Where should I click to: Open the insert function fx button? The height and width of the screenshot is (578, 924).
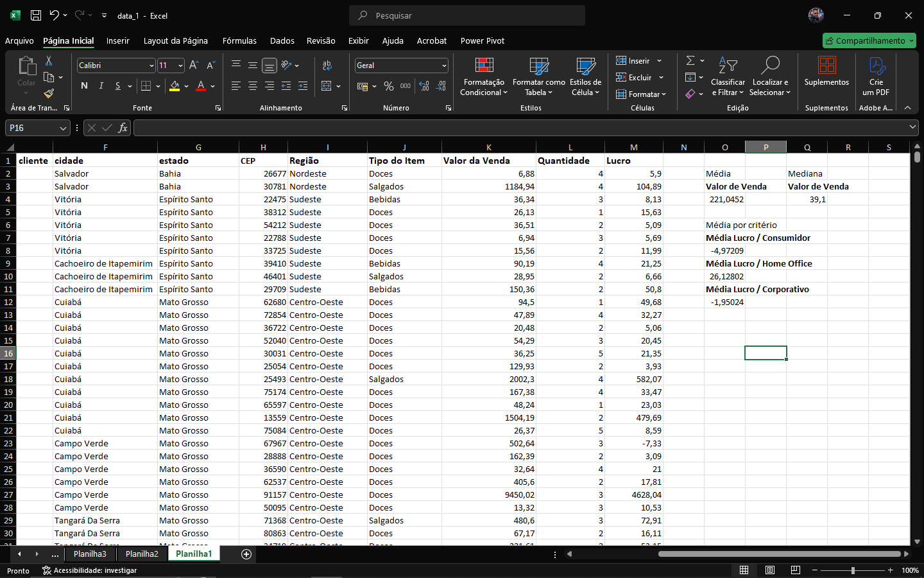(123, 128)
